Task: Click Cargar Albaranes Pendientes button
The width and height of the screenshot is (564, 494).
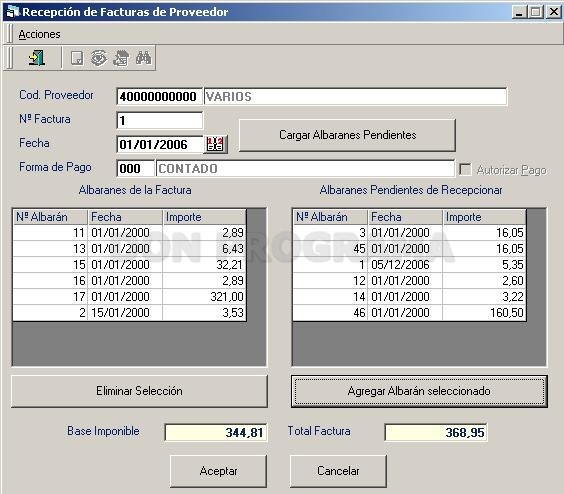Action: click(x=347, y=135)
